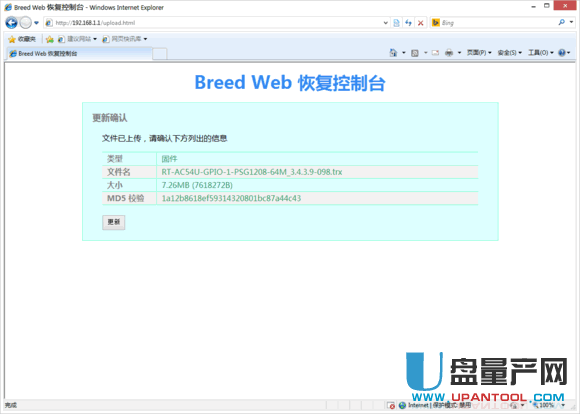580x414 pixels.
Task: Click the browser Back arrow button
Action: (11, 23)
